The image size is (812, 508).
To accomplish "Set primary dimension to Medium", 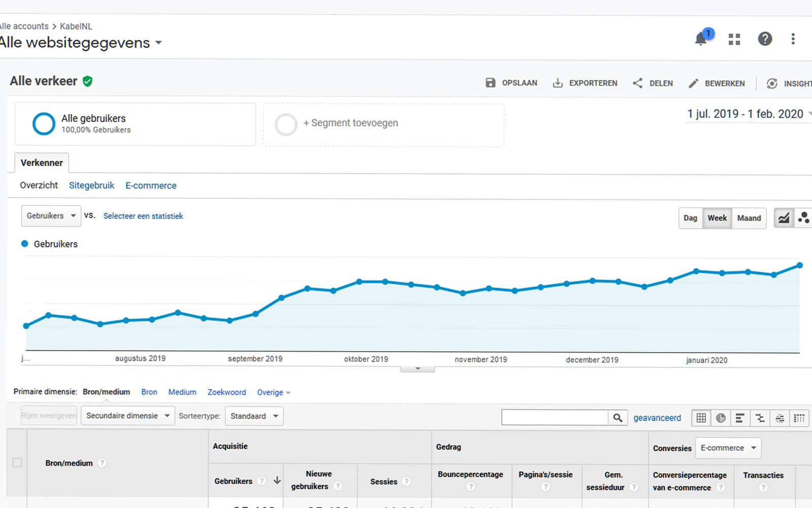I will click(x=182, y=392).
